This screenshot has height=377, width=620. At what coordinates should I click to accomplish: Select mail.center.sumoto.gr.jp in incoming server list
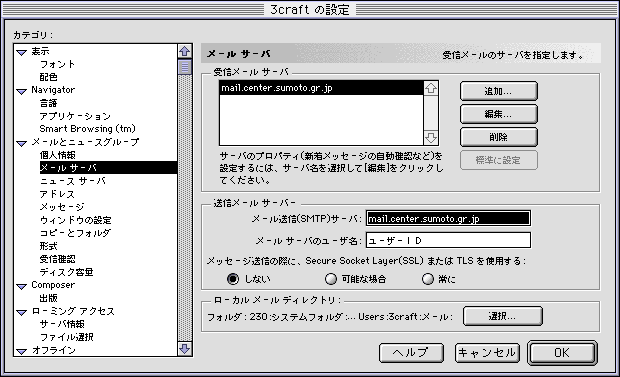tap(321, 88)
